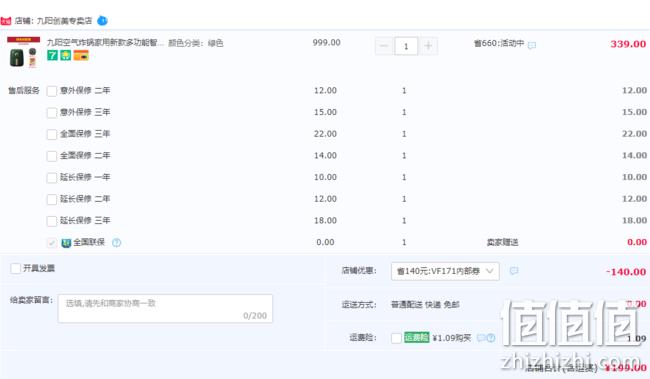Click the 省660:活动中 promotion text

pos(499,43)
